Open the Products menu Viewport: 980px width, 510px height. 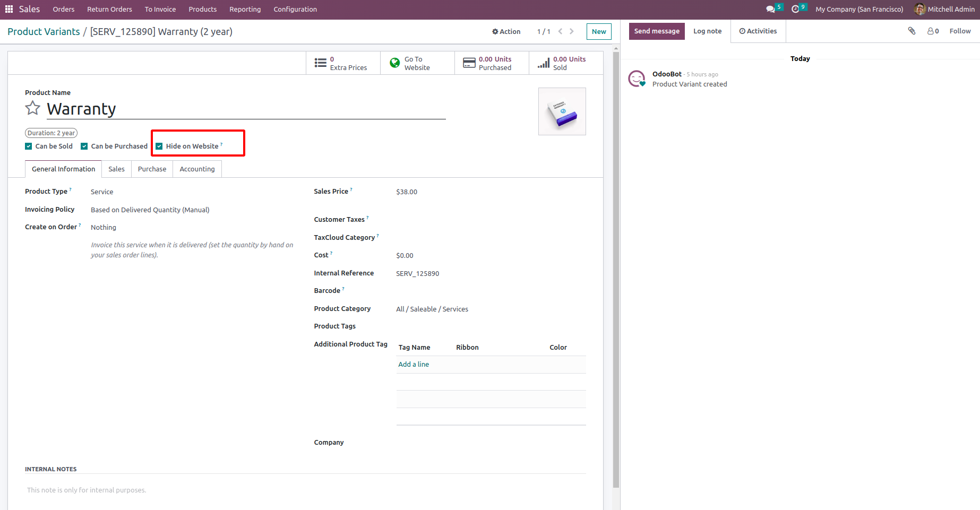click(203, 9)
